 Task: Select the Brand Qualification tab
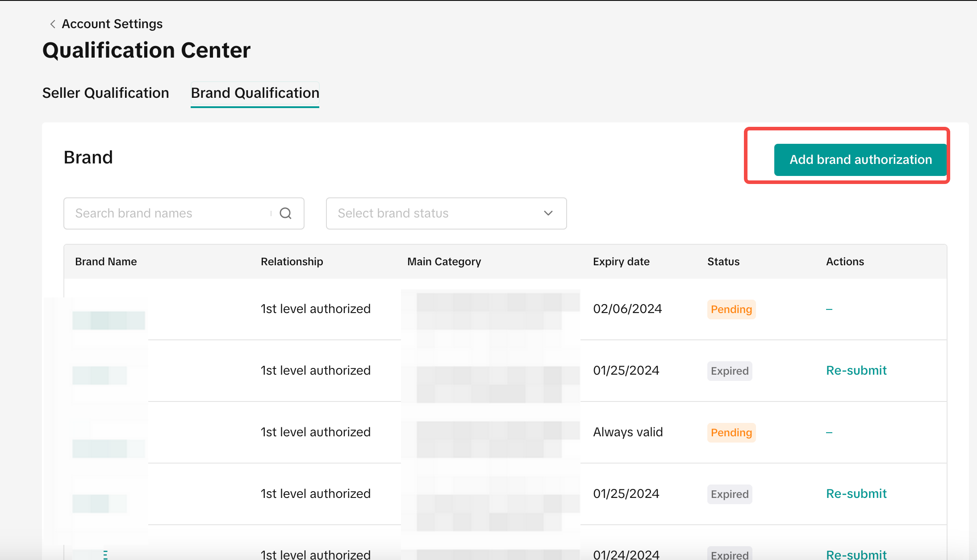(x=255, y=93)
